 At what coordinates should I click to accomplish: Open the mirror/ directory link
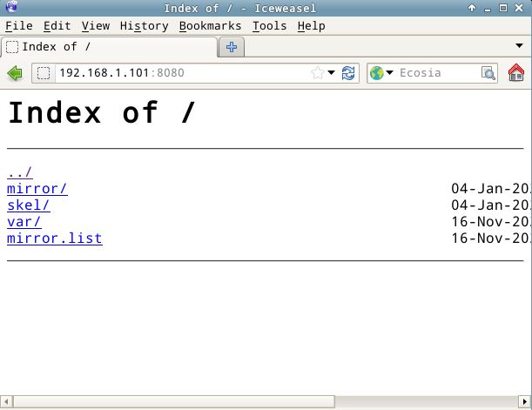(x=37, y=189)
